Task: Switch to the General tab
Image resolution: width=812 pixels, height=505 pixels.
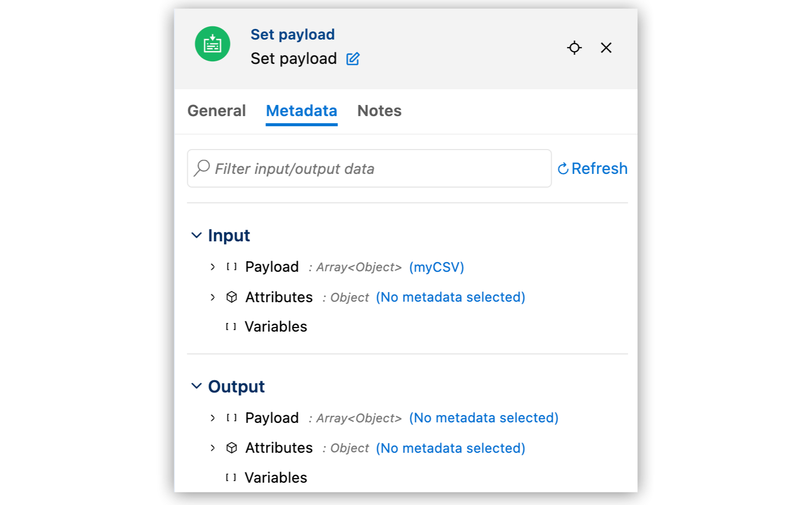Action: (217, 111)
